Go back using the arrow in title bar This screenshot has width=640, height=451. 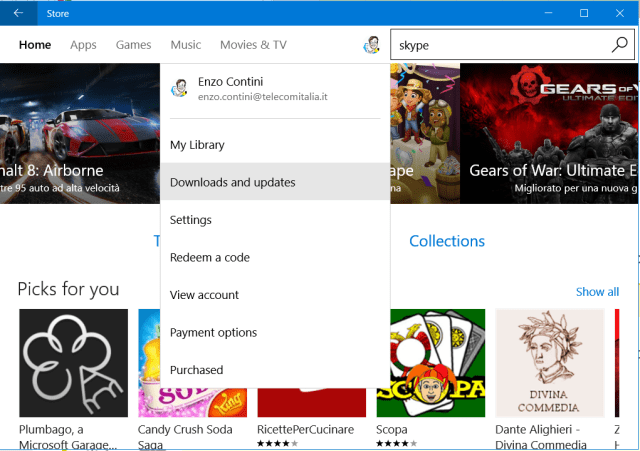click(x=18, y=13)
